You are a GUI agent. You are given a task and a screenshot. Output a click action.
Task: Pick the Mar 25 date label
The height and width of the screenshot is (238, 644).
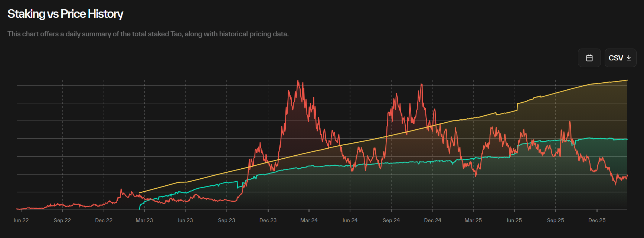tap(473, 220)
